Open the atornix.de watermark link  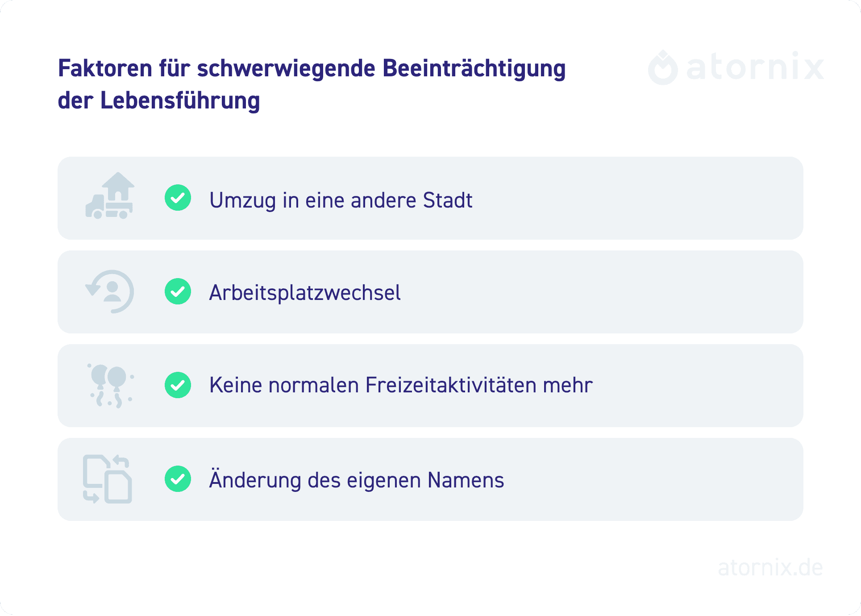[770, 568]
